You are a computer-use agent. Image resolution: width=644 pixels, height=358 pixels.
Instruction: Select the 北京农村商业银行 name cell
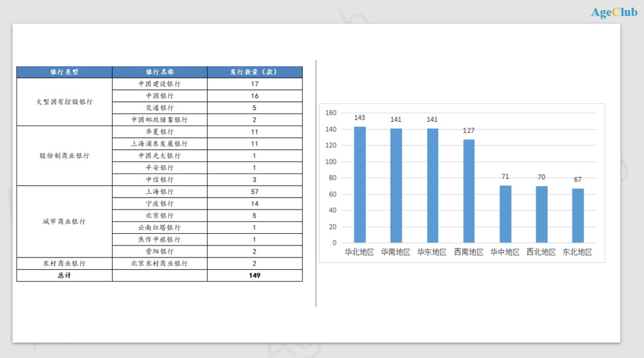coord(160,264)
